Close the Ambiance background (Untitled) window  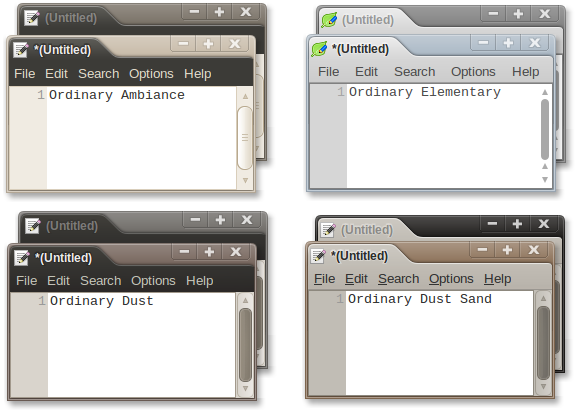point(246,12)
